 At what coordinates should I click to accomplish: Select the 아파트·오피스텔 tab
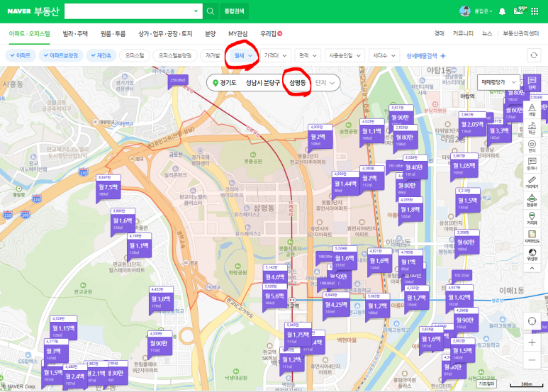pyautogui.click(x=29, y=34)
